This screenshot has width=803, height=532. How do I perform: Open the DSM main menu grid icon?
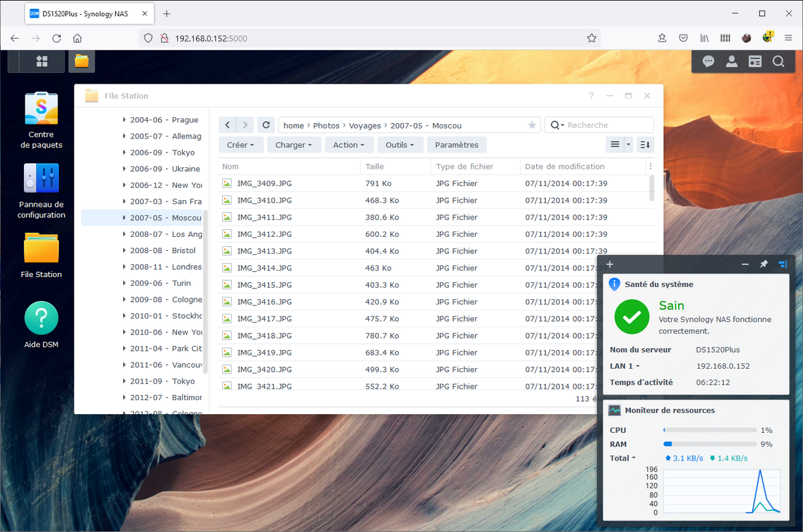point(41,61)
